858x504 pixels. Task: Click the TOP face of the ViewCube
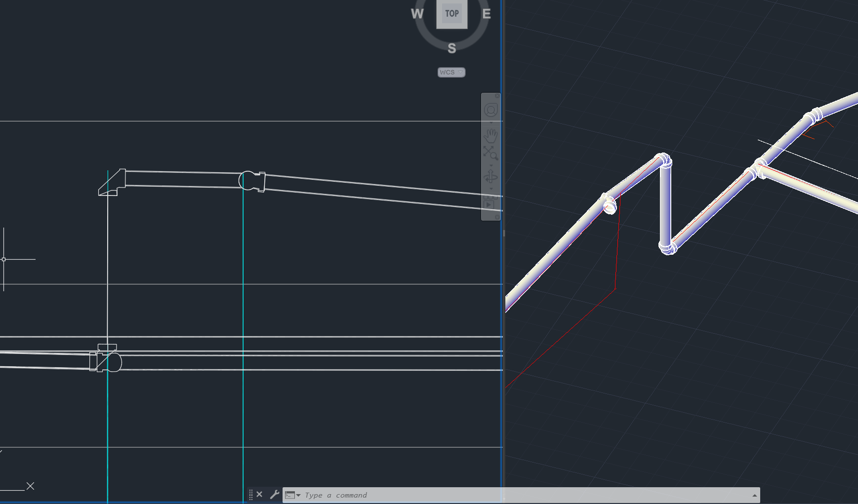(451, 14)
